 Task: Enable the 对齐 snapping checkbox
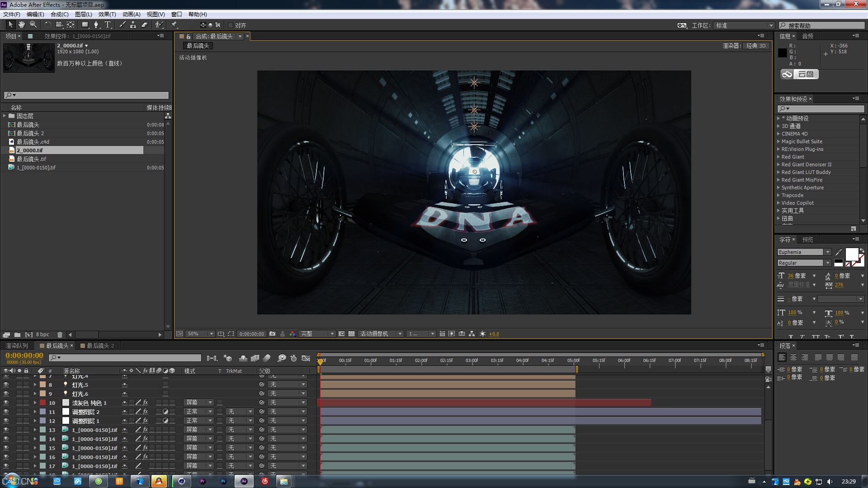[231, 25]
